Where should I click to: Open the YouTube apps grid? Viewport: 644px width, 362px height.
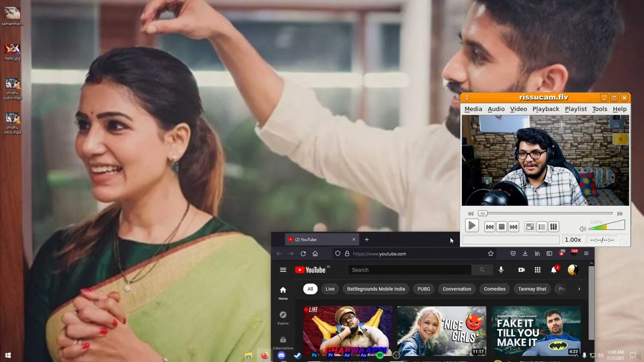tap(537, 270)
